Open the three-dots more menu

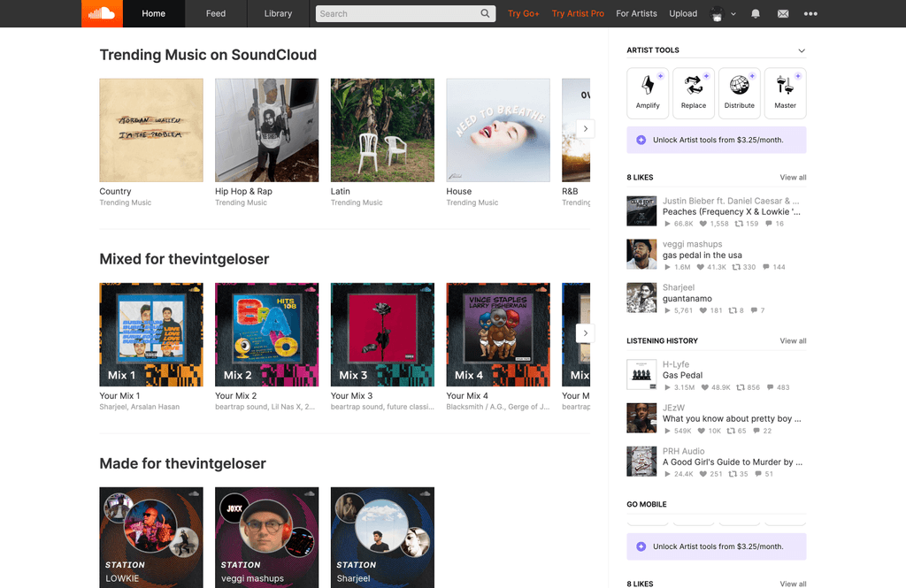click(810, 14)
